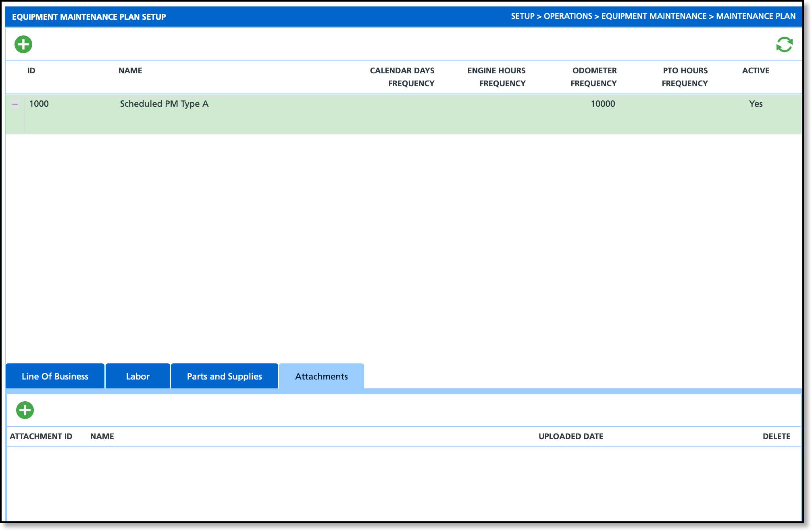Click the Uploaded Date column header
The image size is (812, 531).
pyautogui.click(x=570, y=436)
